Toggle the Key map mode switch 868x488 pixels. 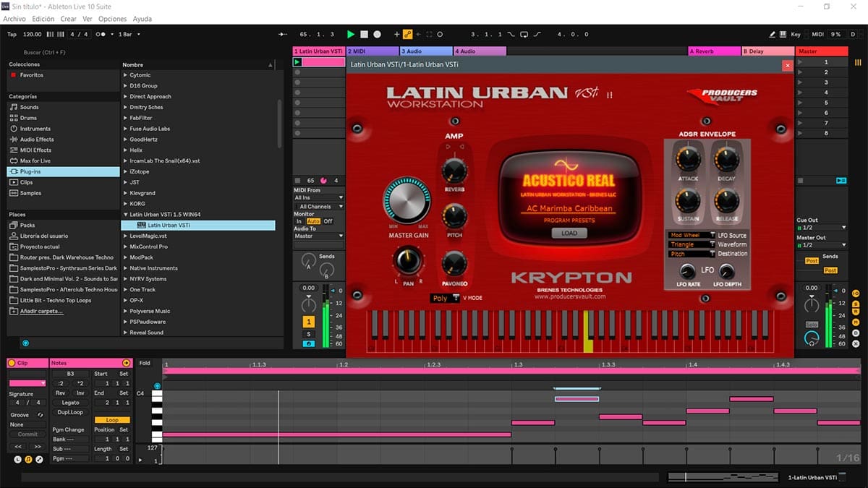pyautogui.click(x=796, y=34)
